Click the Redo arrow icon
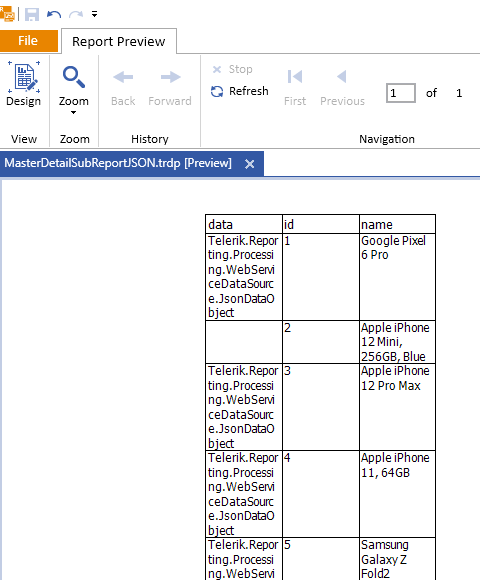Screen dimensions: 480x580 (x=76, y=15)
